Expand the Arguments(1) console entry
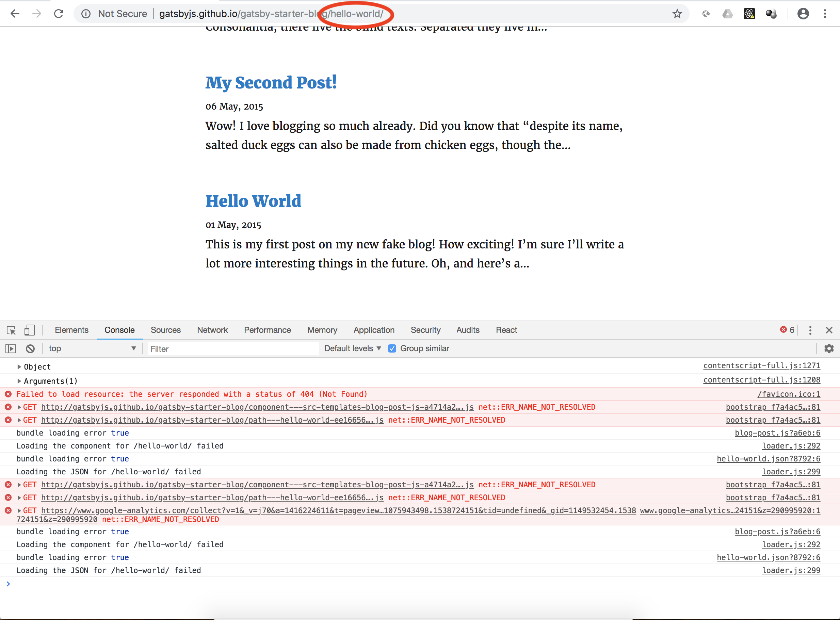This screenshot has width=840, height=620. [19, 380]
